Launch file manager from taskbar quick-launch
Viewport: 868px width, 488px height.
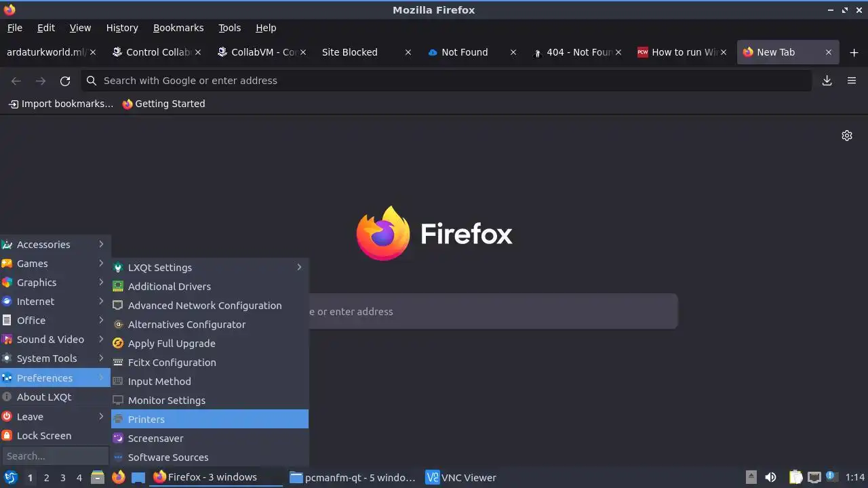[98, 477]
